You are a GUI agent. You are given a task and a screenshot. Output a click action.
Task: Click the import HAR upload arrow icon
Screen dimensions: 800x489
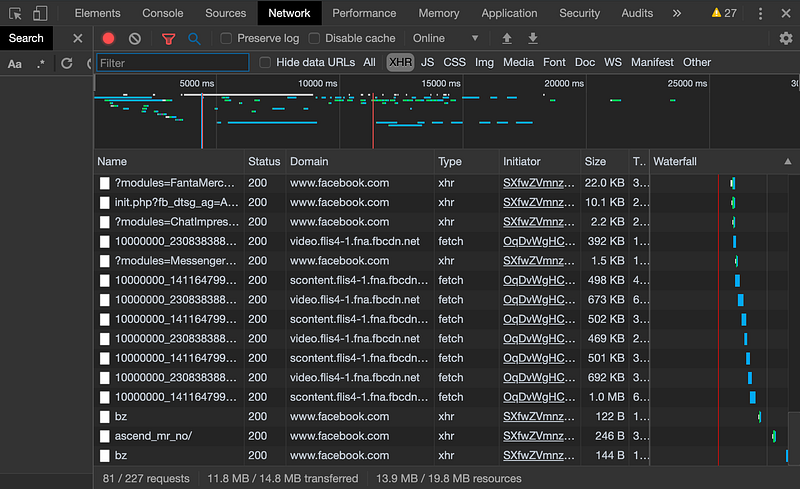point(507,39)
